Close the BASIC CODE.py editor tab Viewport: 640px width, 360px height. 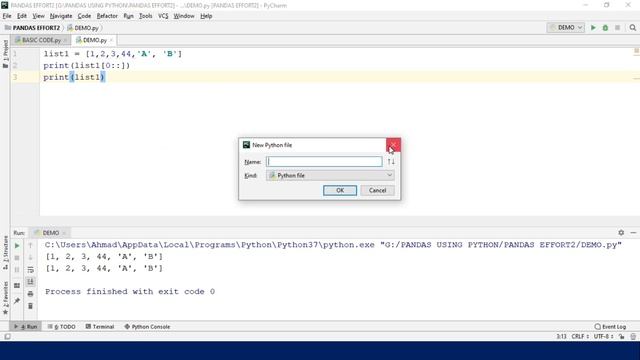point(65,40)
